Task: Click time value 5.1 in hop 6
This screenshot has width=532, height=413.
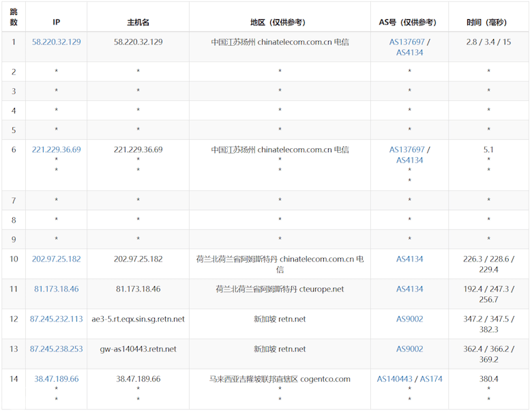Action: click(488, 149)
